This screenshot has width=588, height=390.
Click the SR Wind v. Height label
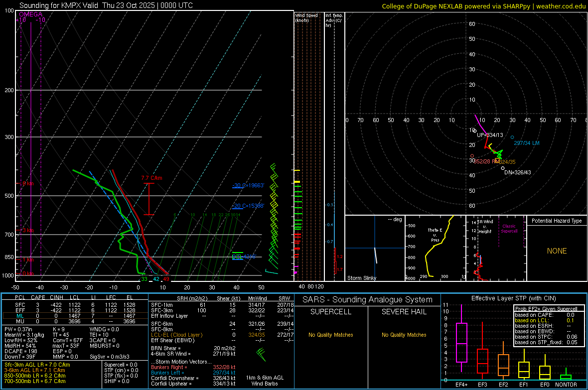485,227
